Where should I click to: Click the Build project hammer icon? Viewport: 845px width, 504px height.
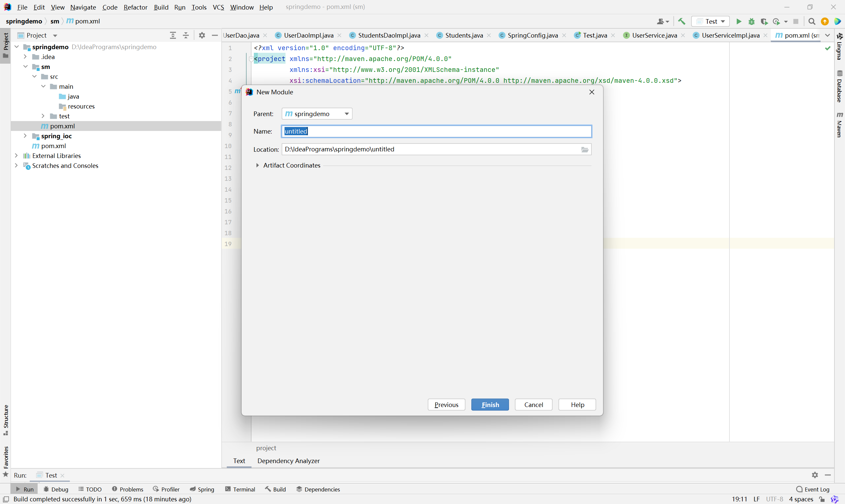click(681, 21)
